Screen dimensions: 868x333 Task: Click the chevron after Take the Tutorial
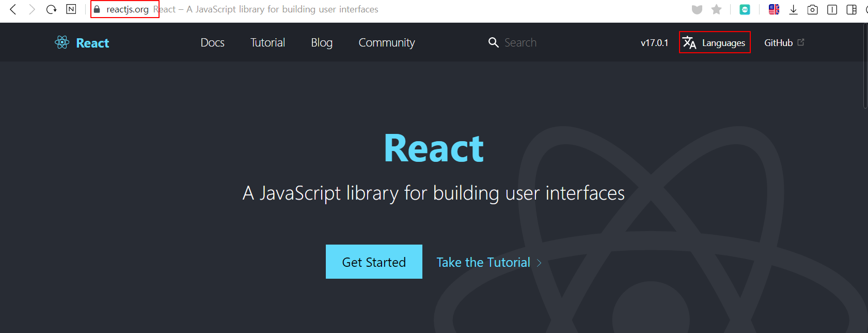pyautogui.click(x=539, y=263)
